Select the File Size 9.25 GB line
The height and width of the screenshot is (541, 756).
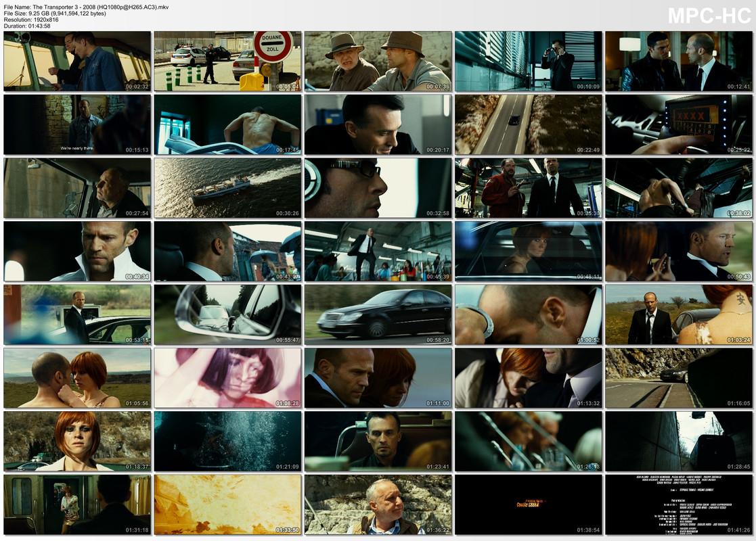pos(55,14)
